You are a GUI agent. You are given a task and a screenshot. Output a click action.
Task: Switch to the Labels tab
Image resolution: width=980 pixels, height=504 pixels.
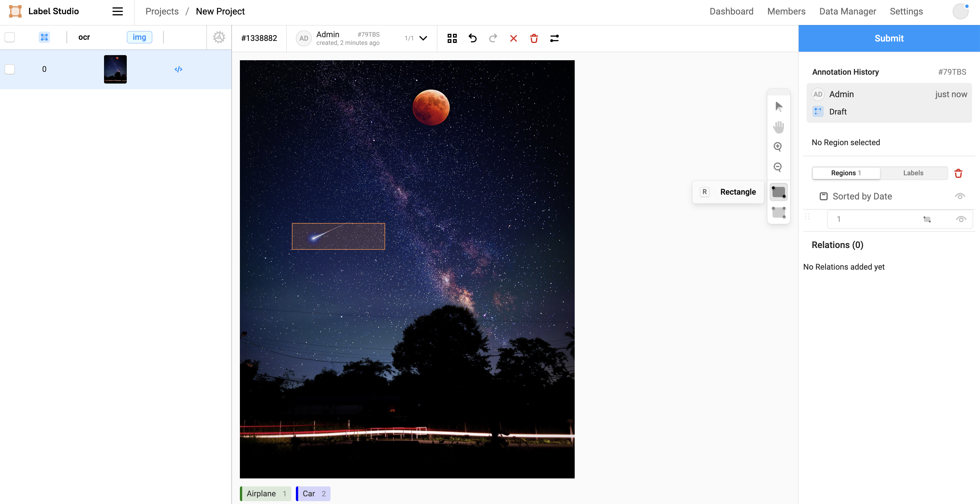pyautogui.click(x=913, y=173)
